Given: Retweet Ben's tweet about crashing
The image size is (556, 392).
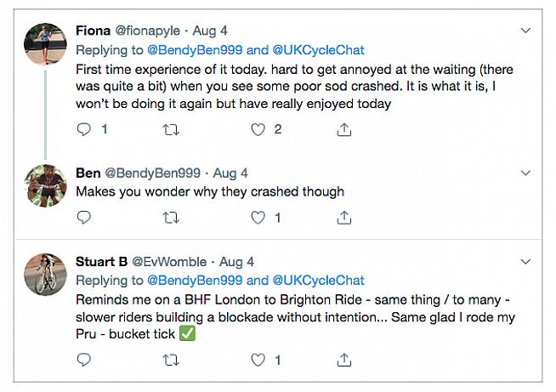Looking at the screenshot, I should [170, 218].
